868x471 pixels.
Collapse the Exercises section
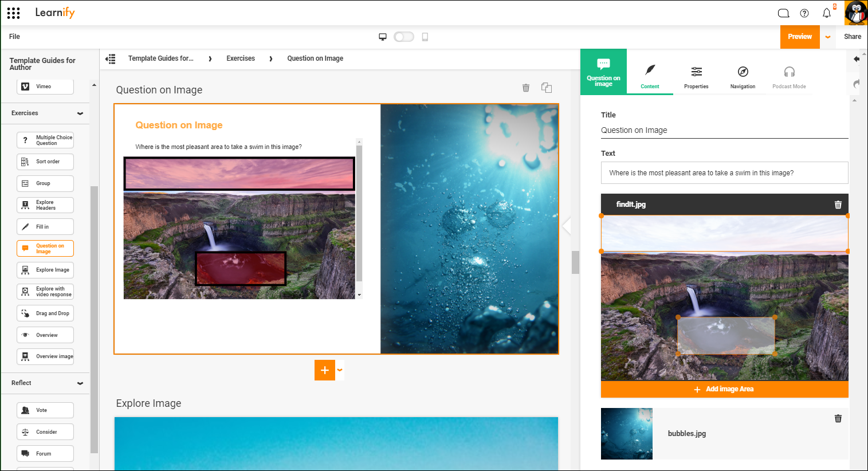80,113
